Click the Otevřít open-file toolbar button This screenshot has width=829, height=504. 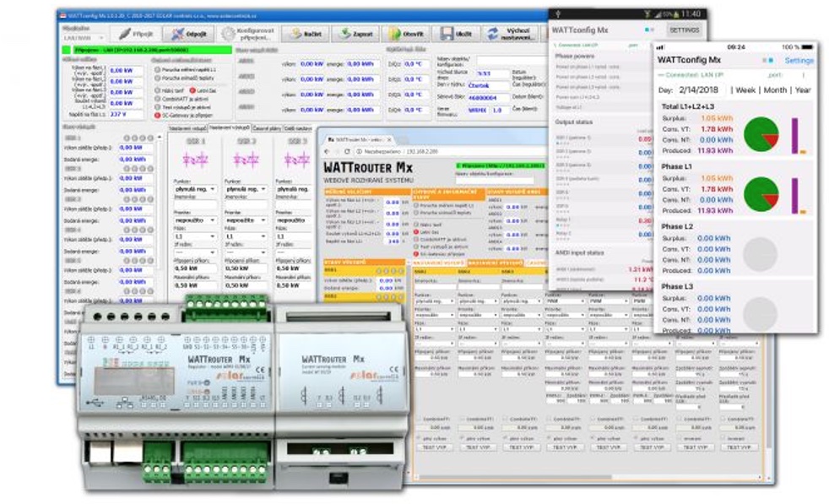point(406,34)
